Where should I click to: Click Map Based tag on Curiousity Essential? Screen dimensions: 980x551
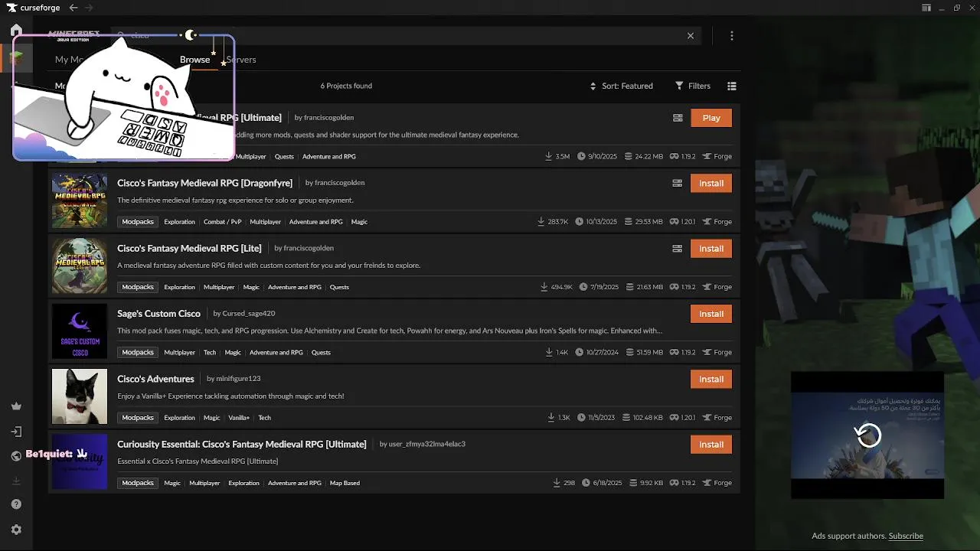click(345, 483)
